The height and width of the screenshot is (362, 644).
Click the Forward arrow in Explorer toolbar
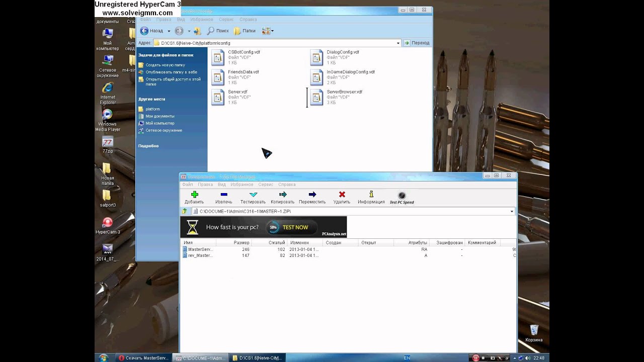[179, 31]
